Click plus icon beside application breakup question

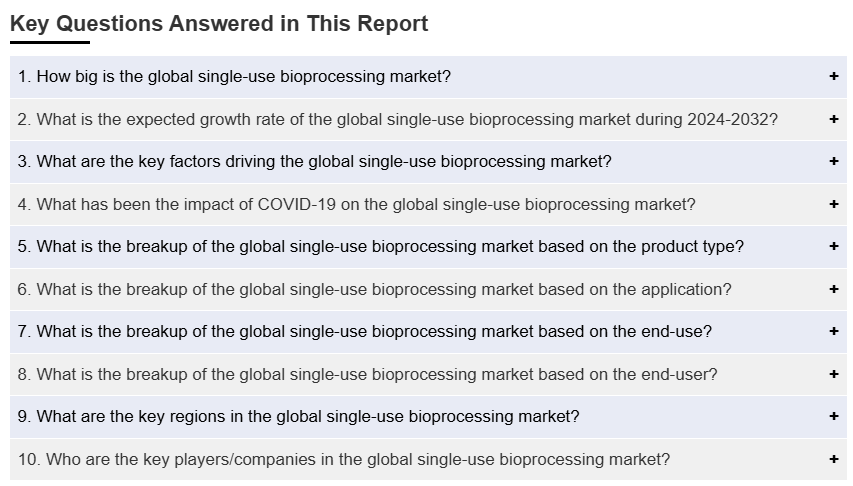[x=833, y=289]
